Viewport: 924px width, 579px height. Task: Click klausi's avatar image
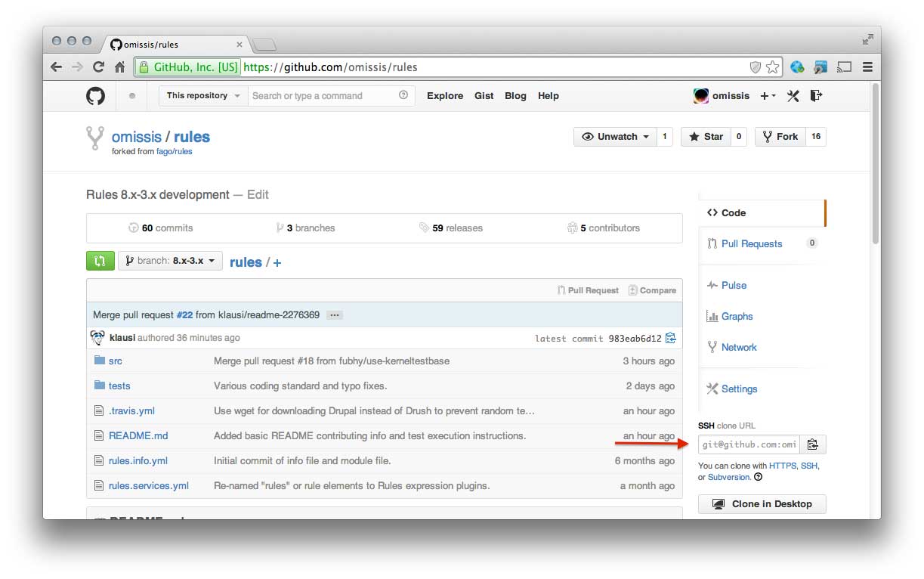[97, 338]
